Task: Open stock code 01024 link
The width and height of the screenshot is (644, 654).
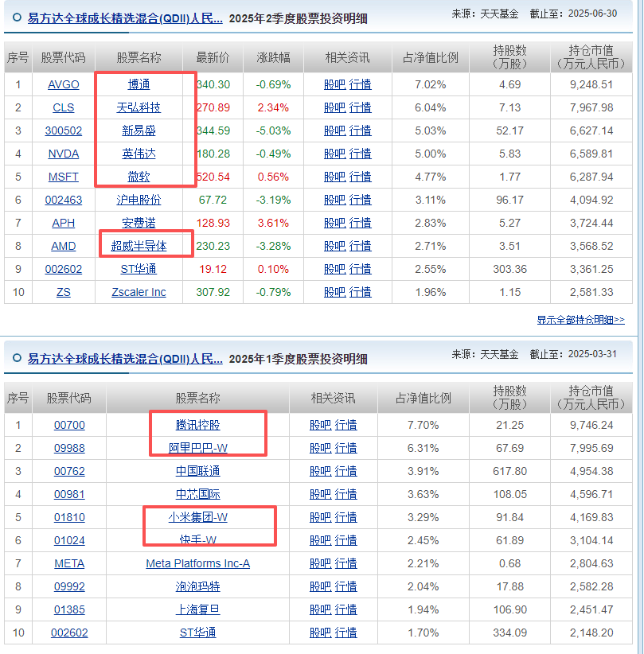Action: tap(69, 540)
